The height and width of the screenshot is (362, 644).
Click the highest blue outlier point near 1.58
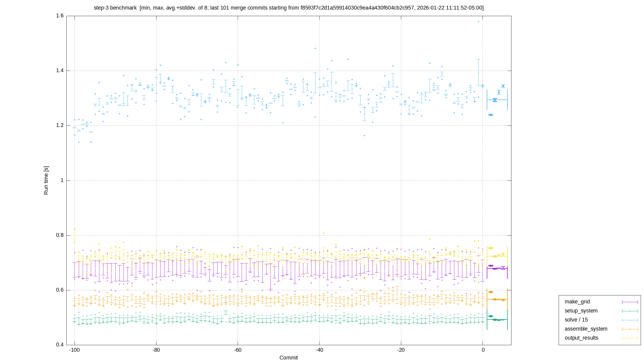[x=479, y=22]
